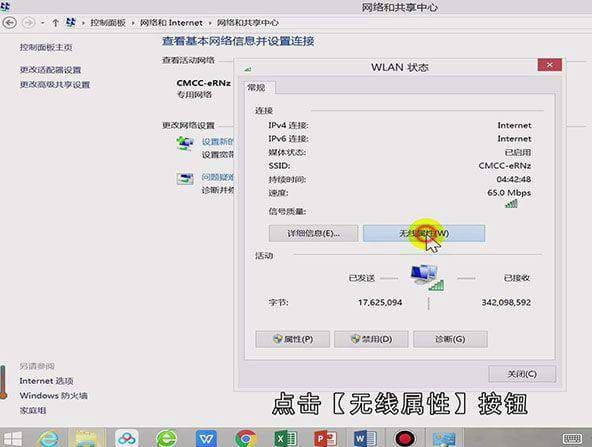Image resolution: width=592 pixels, height=447 pixels.
Task: Click WLAN dialog title bar signal icon
Action: 248,69
